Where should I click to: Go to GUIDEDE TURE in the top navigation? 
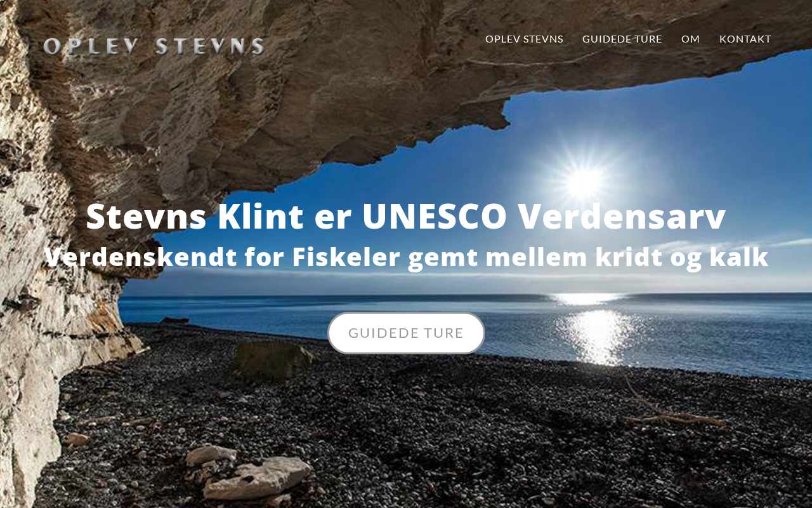coord(622,39)
